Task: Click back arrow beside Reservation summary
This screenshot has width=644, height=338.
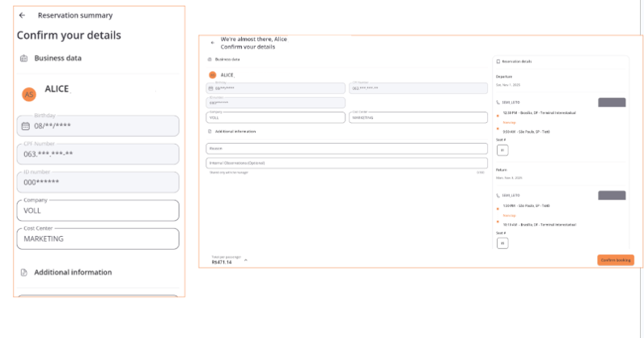Action: click(23, 15)
